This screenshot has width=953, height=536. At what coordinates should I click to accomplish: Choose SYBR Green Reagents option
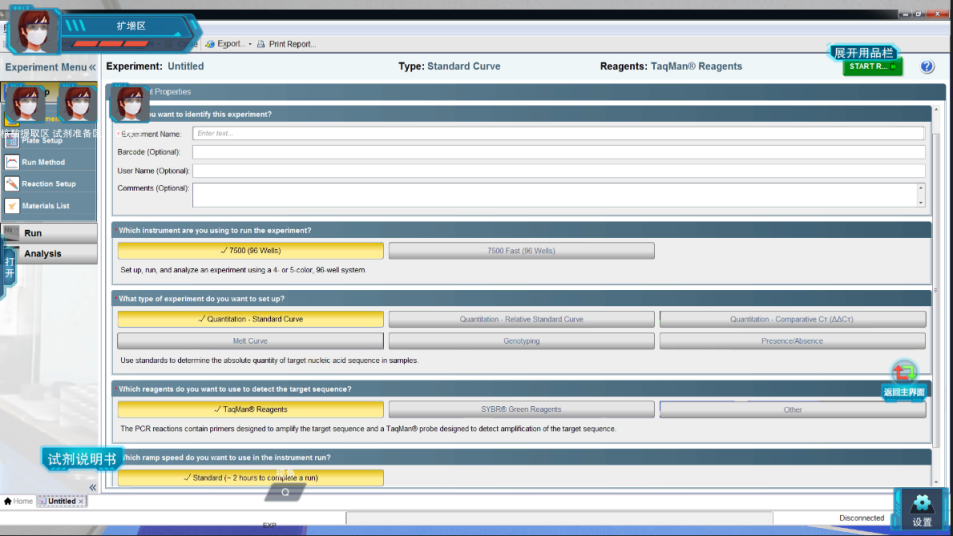tap(521, 409)
